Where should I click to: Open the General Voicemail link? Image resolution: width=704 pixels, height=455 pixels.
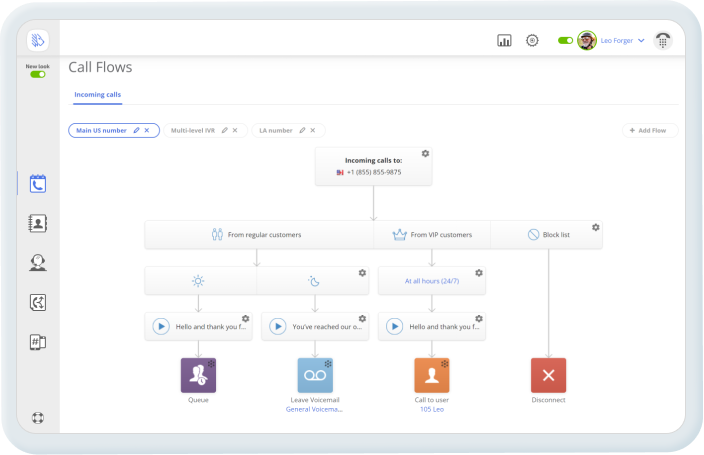(x=314, y=409)
